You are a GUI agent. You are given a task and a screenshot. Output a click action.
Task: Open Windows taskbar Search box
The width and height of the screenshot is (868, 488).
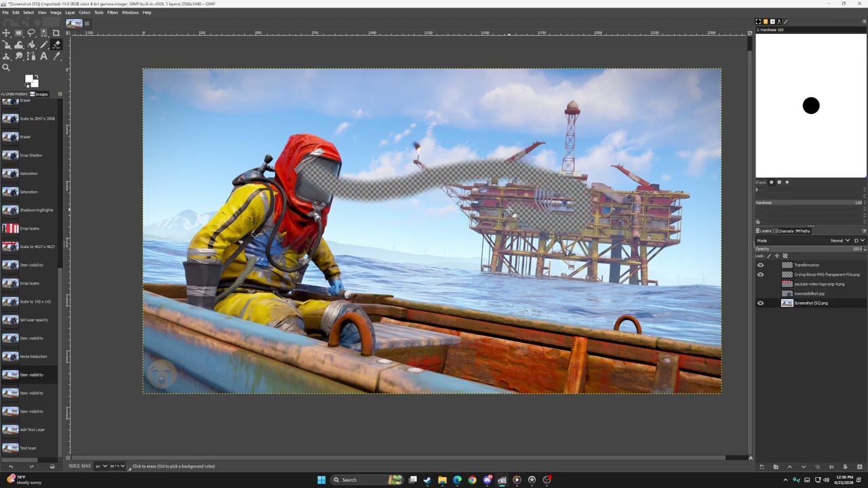click(359, 480)
